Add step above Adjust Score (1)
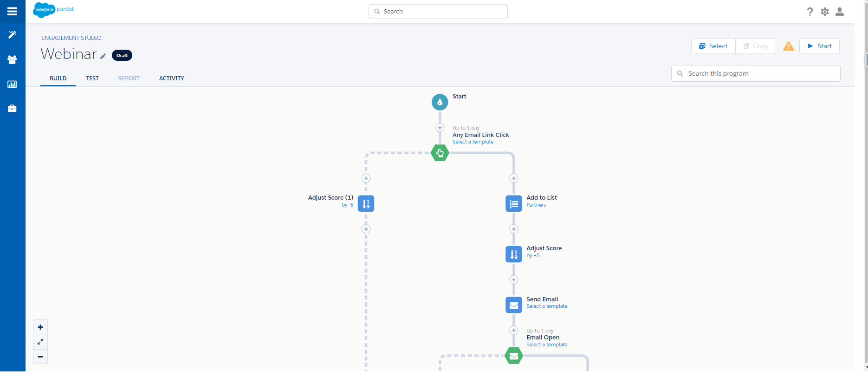 click(366, 178)
